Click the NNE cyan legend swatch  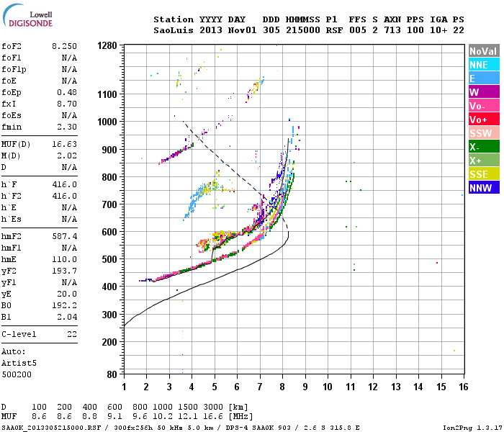[484, 65]
